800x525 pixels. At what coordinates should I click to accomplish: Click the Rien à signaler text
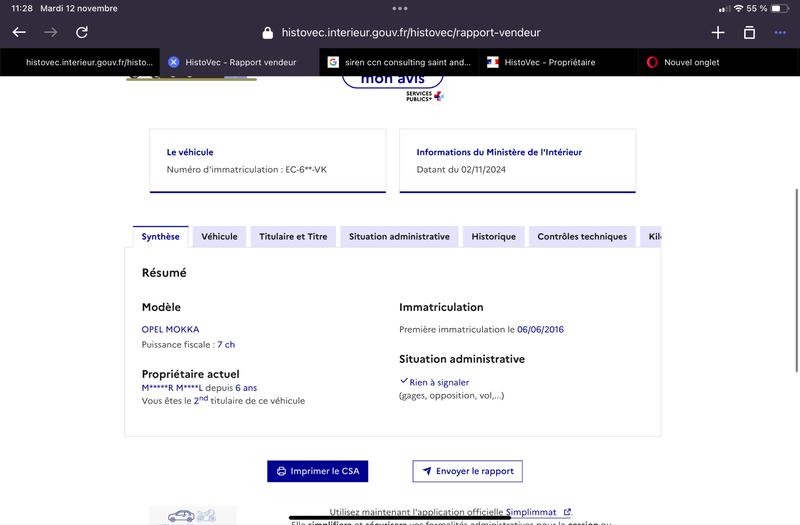click(439, 382)
